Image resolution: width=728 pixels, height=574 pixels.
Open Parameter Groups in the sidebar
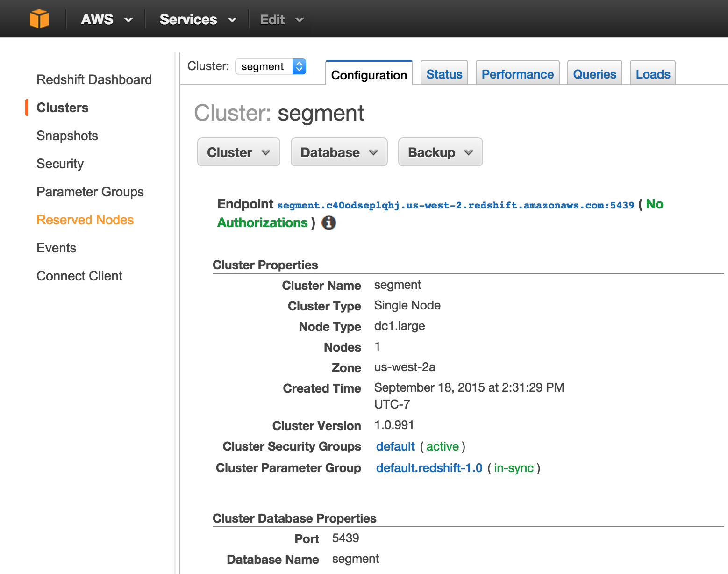(x=90, y=192)
